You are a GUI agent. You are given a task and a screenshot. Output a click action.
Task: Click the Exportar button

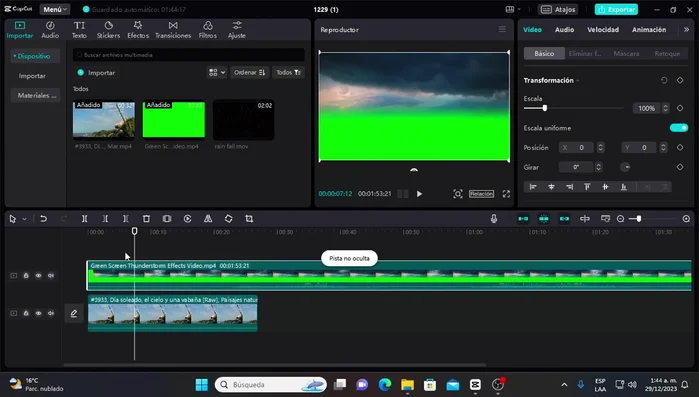coord(616,9)
